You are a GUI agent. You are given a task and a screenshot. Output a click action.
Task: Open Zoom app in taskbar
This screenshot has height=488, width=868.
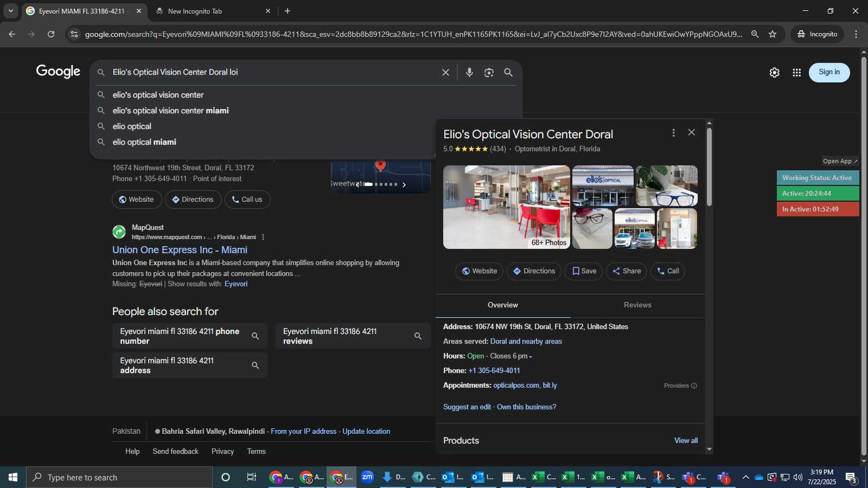[x=367, y=477]
